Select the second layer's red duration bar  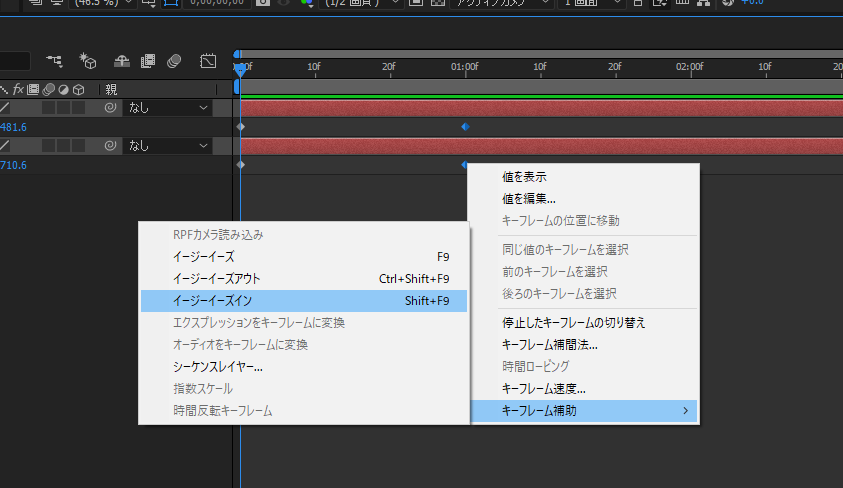541,146
